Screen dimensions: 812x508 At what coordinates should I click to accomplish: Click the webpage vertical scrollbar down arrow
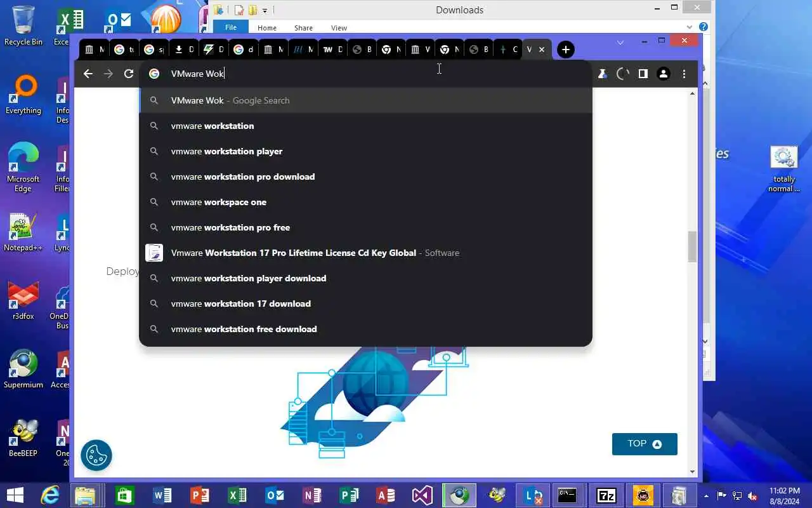pyautogui.click(x=692, y=472)
